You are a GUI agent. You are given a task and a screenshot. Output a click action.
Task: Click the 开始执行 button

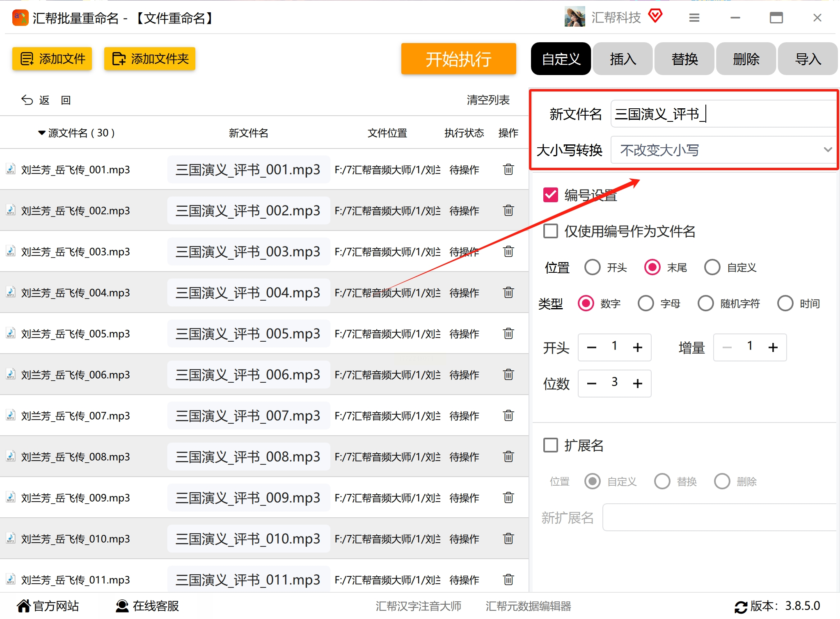pos(458,59)
